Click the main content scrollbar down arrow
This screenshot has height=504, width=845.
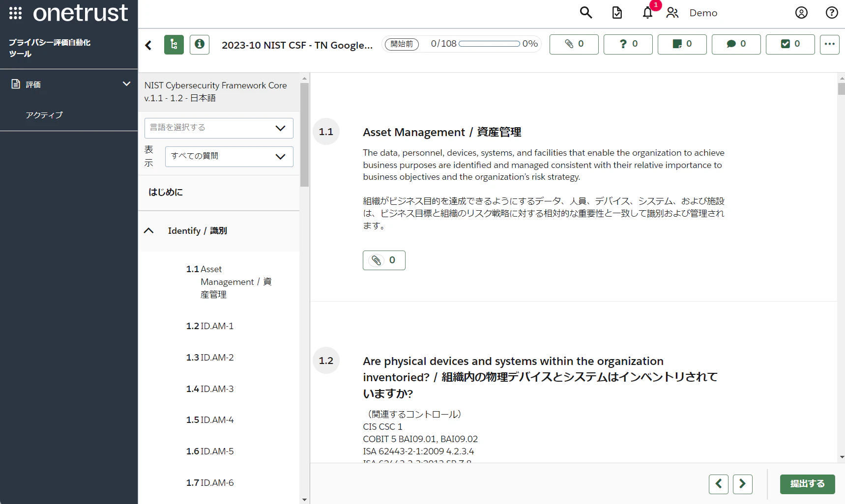coord(841,457)
